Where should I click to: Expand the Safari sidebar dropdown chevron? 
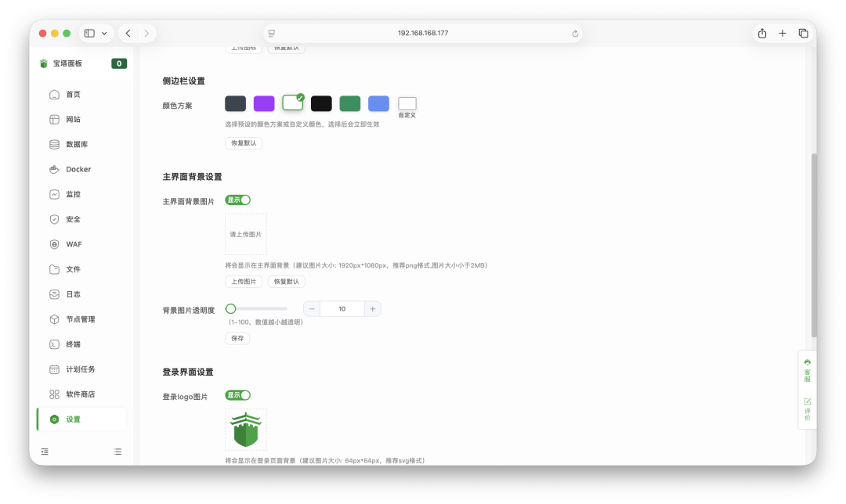point(104,34)
